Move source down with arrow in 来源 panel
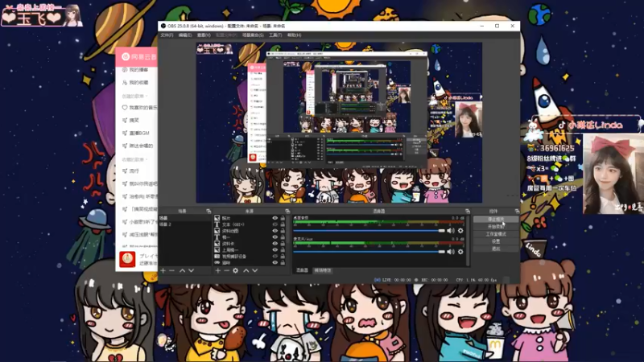The height and width of the screenshot is (362, 644). (255, 271)
